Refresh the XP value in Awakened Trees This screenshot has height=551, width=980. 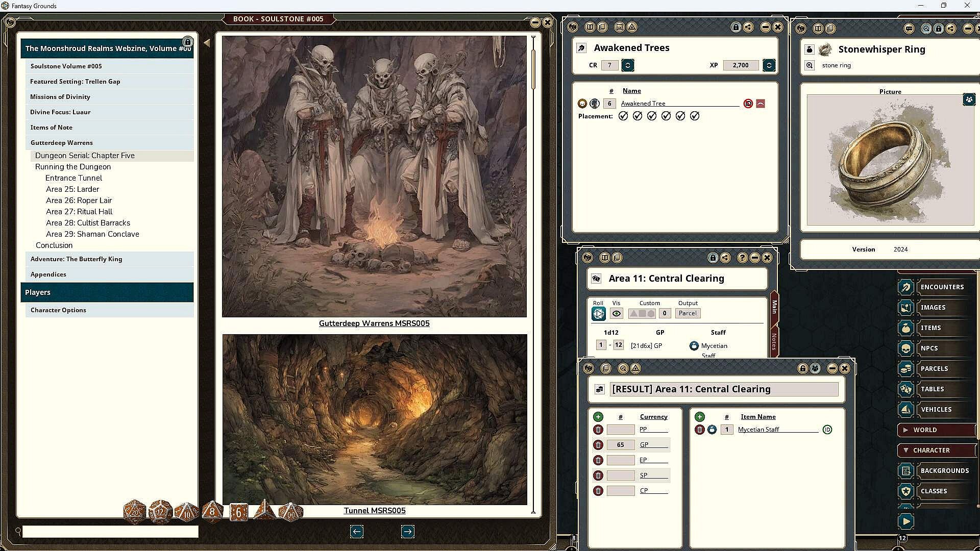pos(769,65)
